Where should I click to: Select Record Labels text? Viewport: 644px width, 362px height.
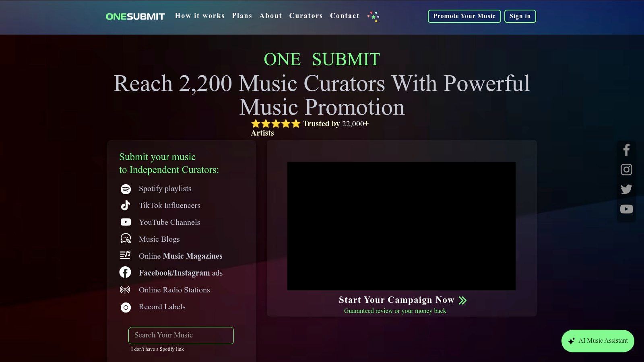tap(162, 307)
